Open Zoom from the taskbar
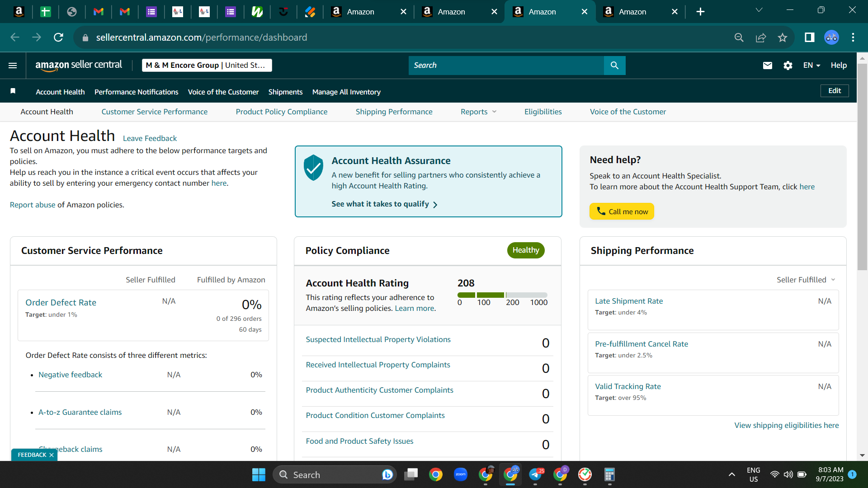Screen dimensions: 868x488 pyautogui.click(x=461, y=474)
